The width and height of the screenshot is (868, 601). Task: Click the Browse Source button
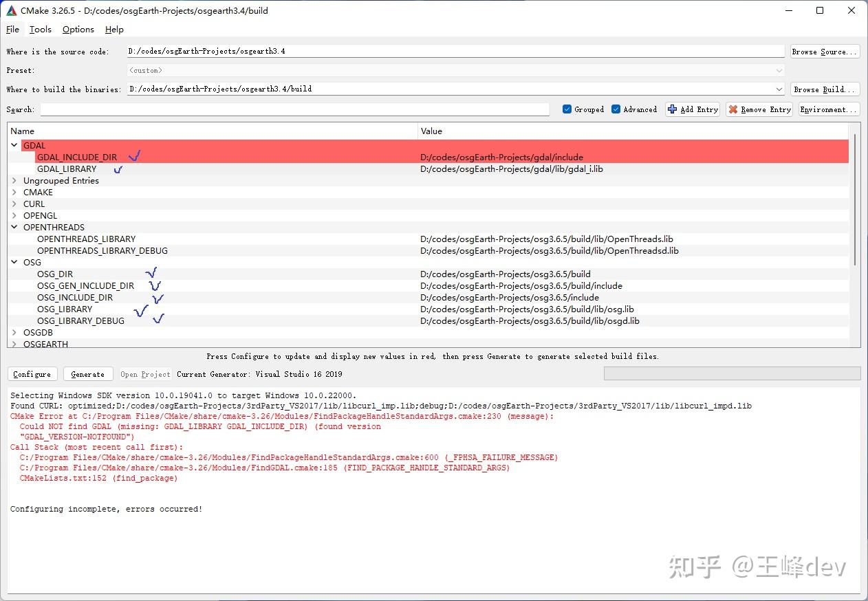point(825,52)
